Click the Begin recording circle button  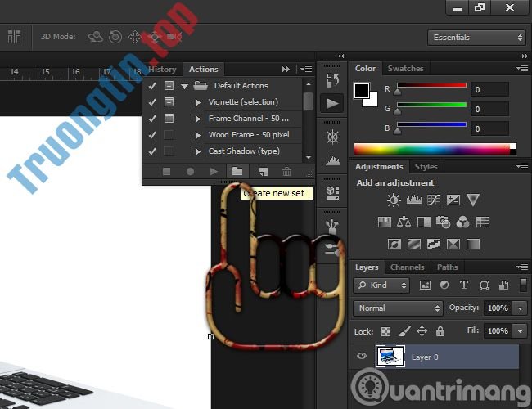pyautogui.click(x=191, y=172)
